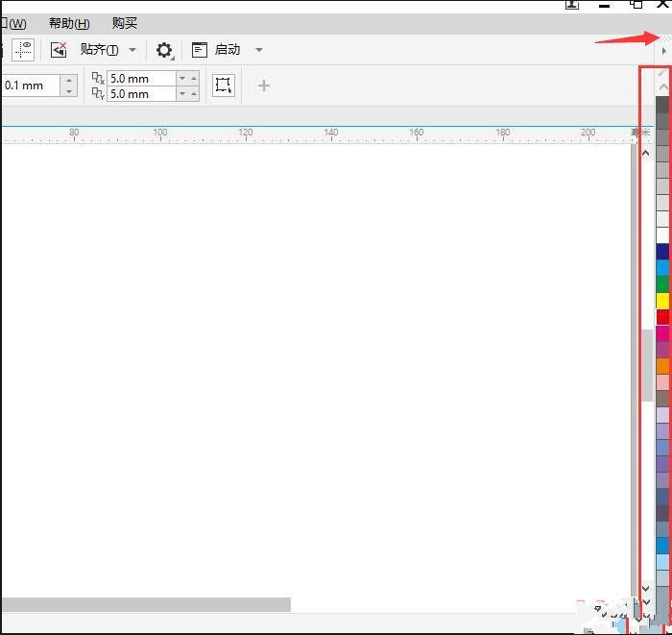Click the disable snapping icon with red X

59,50
